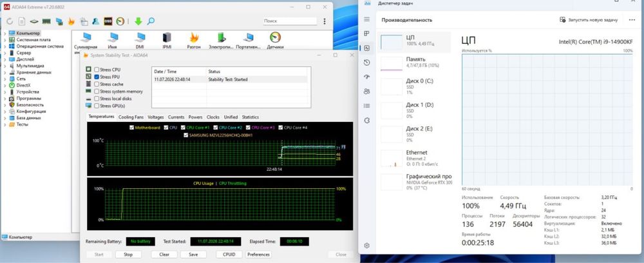
Task: Toggle Task Manager hamburger navigation menu
Action: point(367,19)
